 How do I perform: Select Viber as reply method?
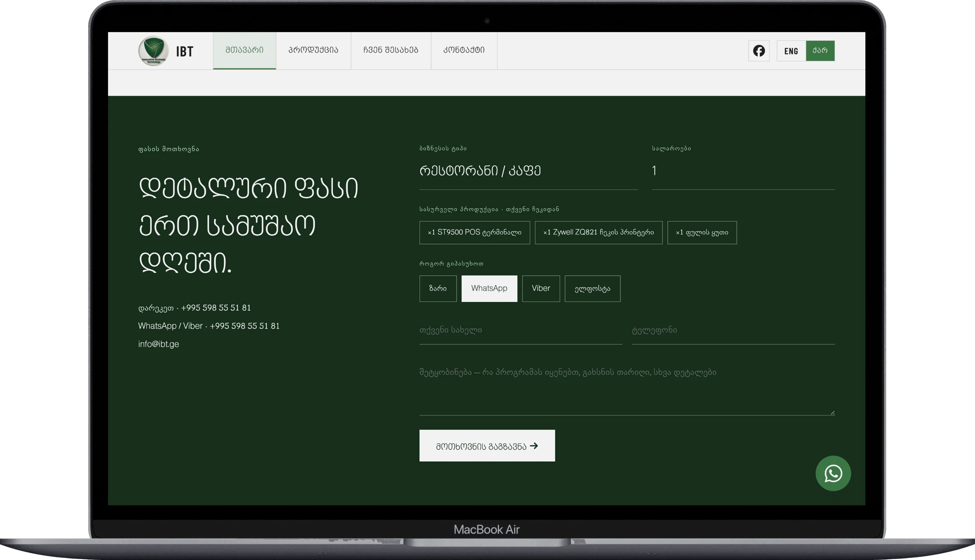(541, 288)
